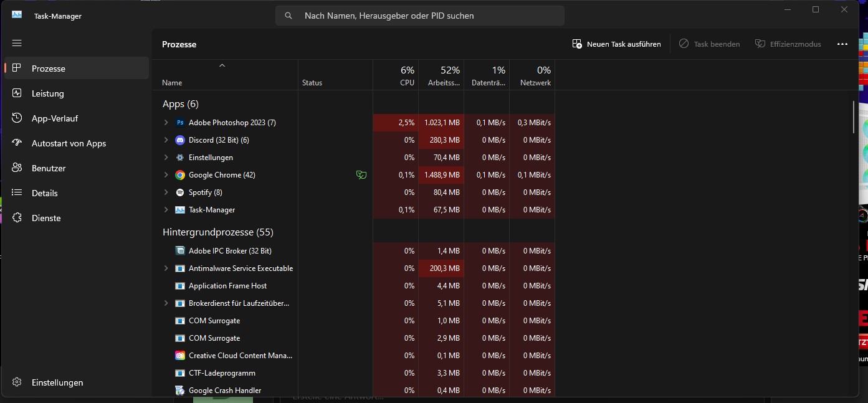This screenshot has height=403, width=868.
Task: Sort by the Datenträger column header
Action: 487,75
